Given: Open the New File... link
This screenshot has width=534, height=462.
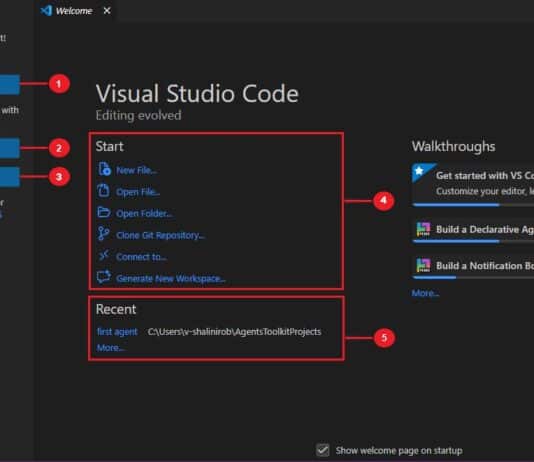Looking at the screenshot, I should coord(137,170).
